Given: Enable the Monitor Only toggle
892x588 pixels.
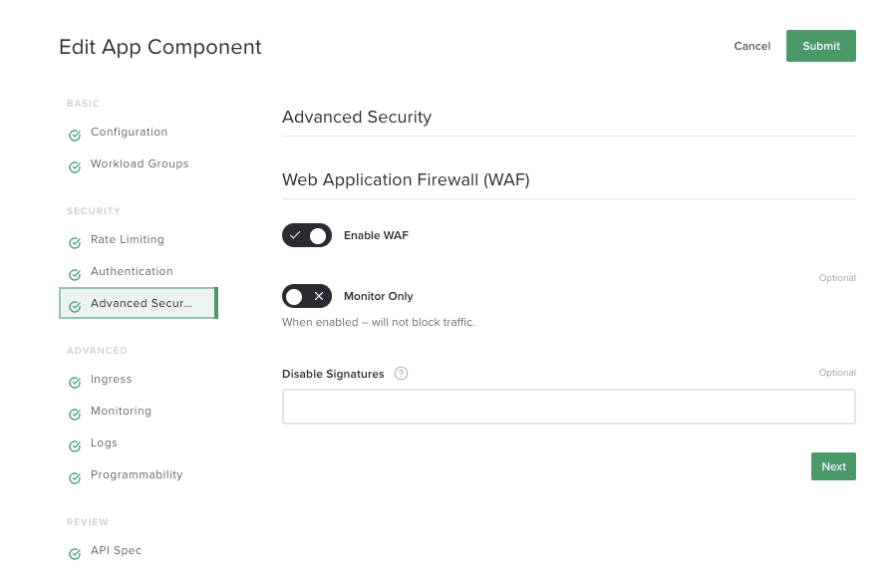Looking at the screenshot, I should (307, 296).
